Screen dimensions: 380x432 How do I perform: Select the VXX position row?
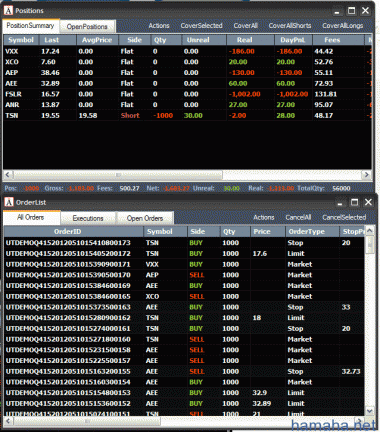[188, 51]
